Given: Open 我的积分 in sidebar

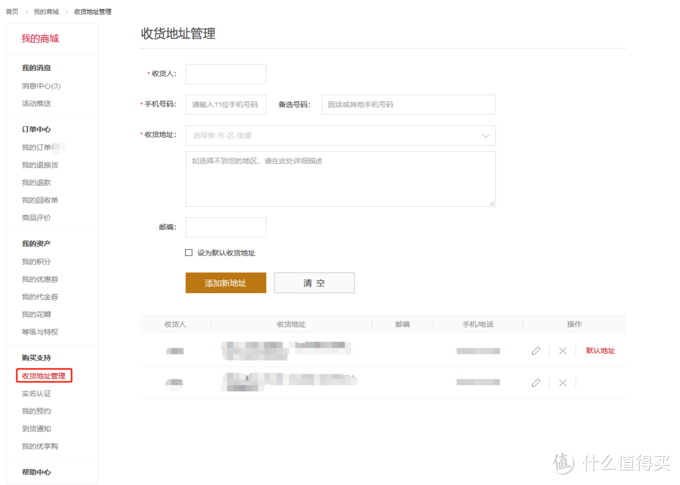Looking at the screenshot, I should coord(36,262).
